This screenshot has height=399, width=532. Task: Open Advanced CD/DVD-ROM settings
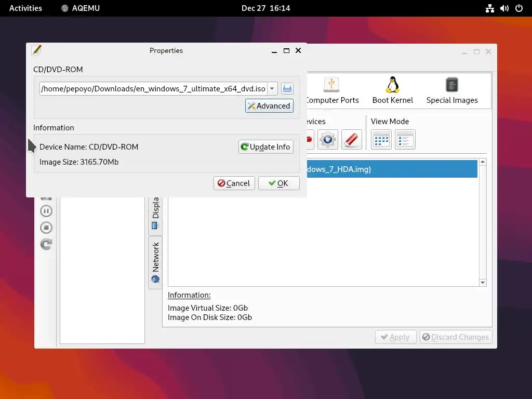(x=269, y=106)
